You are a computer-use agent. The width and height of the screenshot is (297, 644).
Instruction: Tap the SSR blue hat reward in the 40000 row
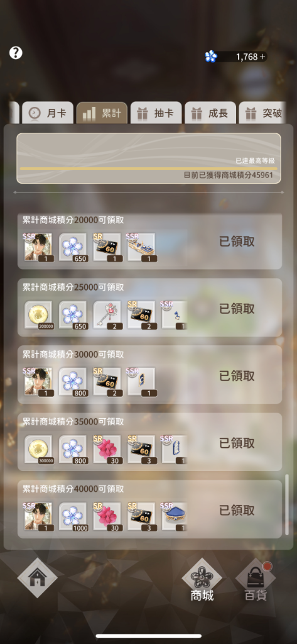[175, 517]
